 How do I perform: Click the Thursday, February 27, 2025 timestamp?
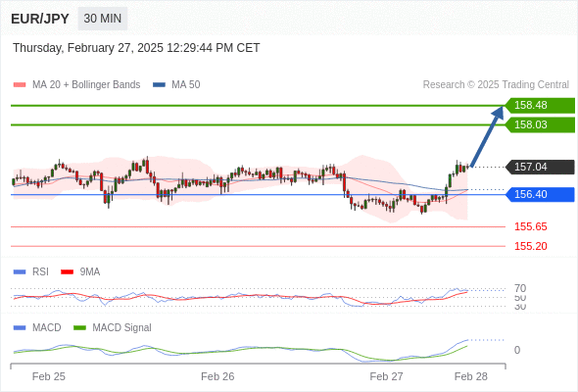136,48
